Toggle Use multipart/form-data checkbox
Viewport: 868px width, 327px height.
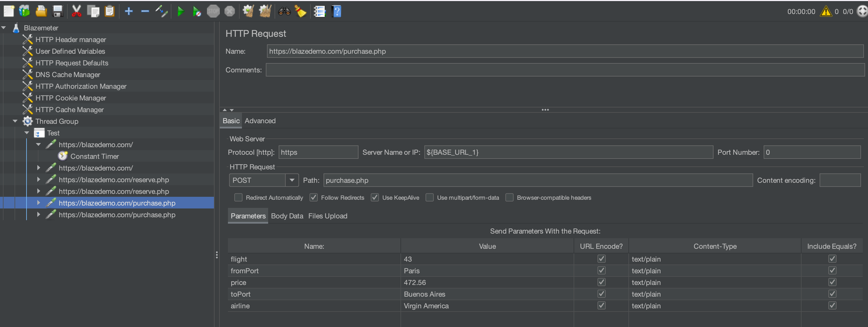click(x=429, y=197)
